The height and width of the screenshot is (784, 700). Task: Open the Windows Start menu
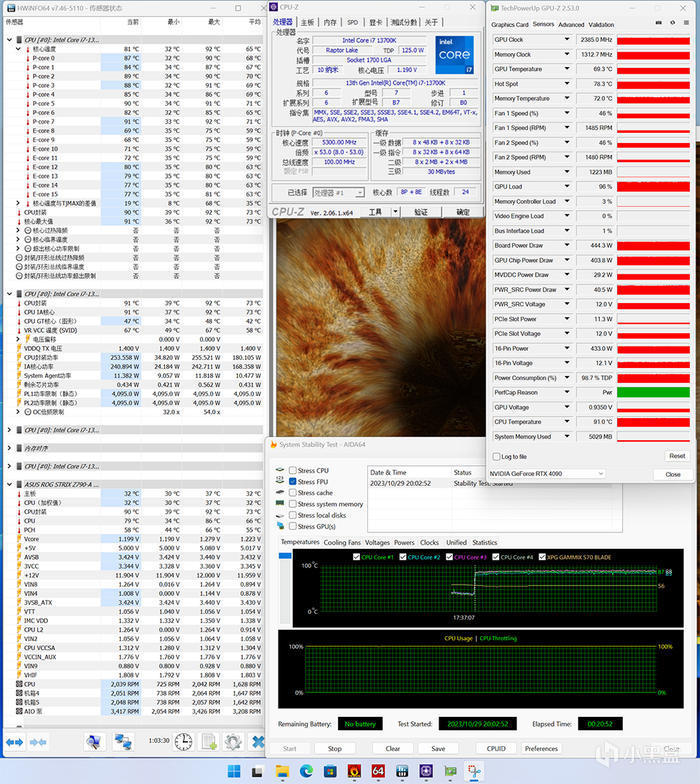(x=234, y=771)
